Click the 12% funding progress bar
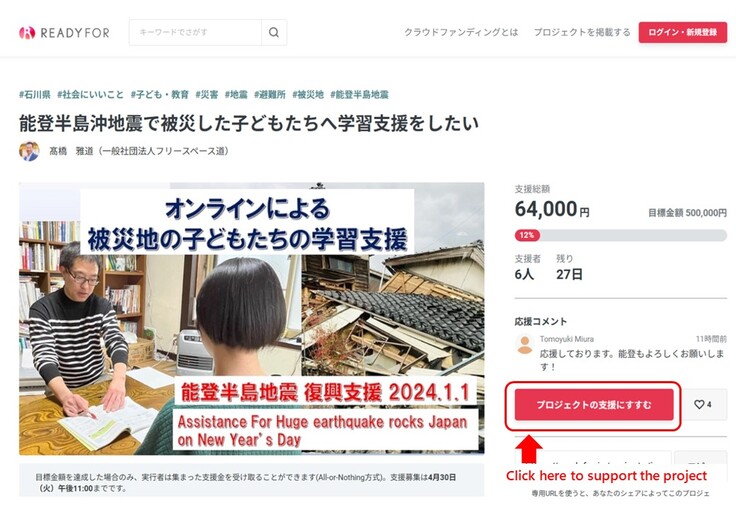The height and width of the screenshot is (510, 736). click(x=621, y=235)
